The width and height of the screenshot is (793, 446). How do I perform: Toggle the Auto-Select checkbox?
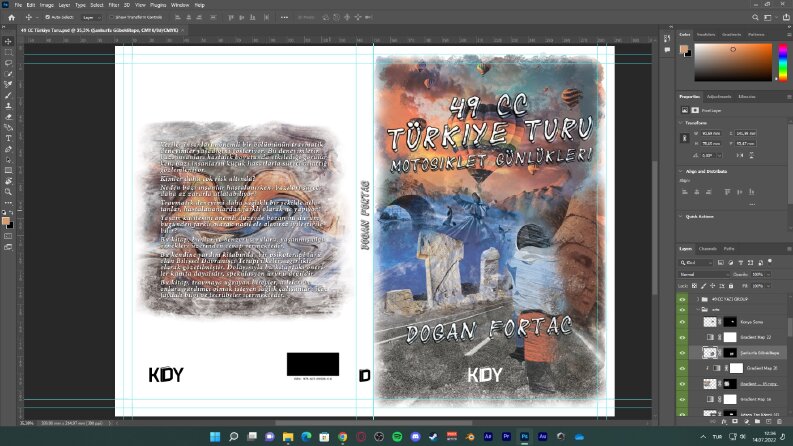click(x=48, y=17)
